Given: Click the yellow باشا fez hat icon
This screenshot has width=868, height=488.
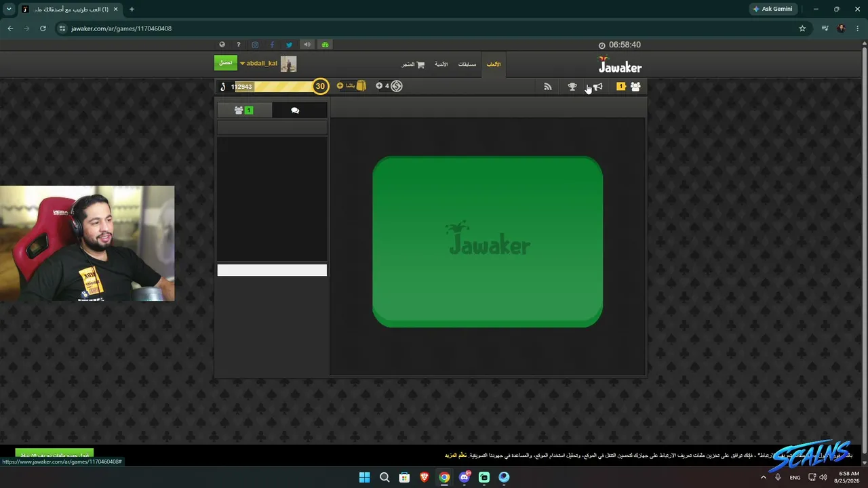Looking at the screenshot, I should tap(361, 85).
